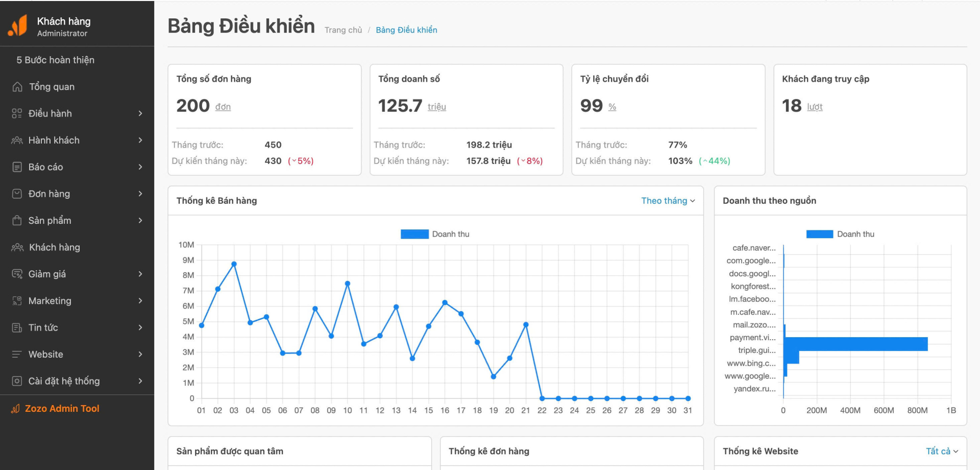Click Bảng Điều khiển breadcrumb link
The image size is (980, 470).
pos(406,30)
